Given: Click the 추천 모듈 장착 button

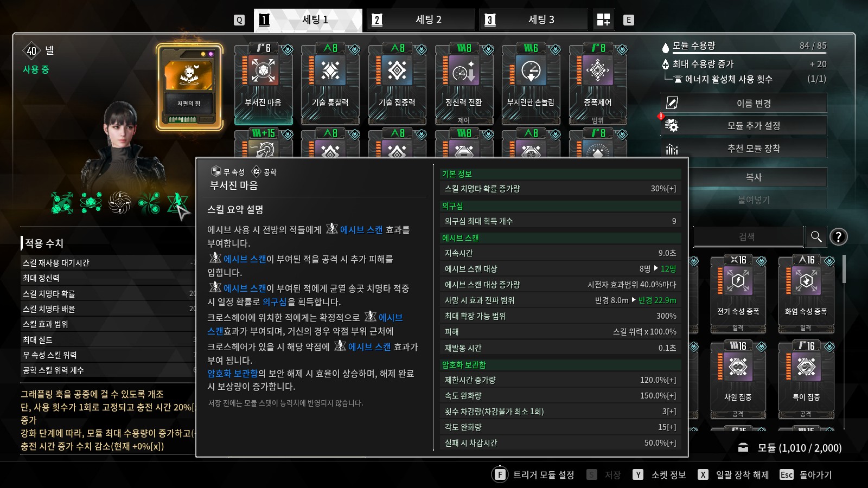Looking at the screenshot, I should [x=744, y=149].
